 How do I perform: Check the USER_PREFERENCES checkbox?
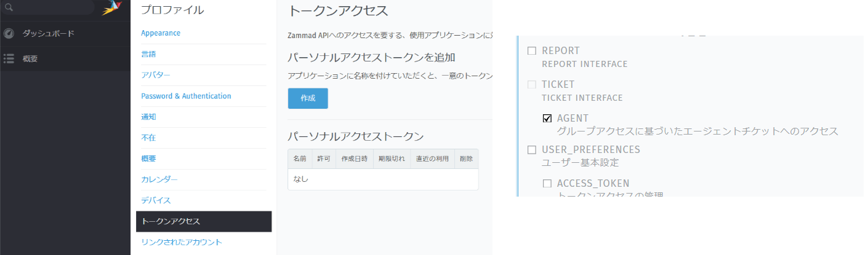pyautogui.click(x=532, y=150)
